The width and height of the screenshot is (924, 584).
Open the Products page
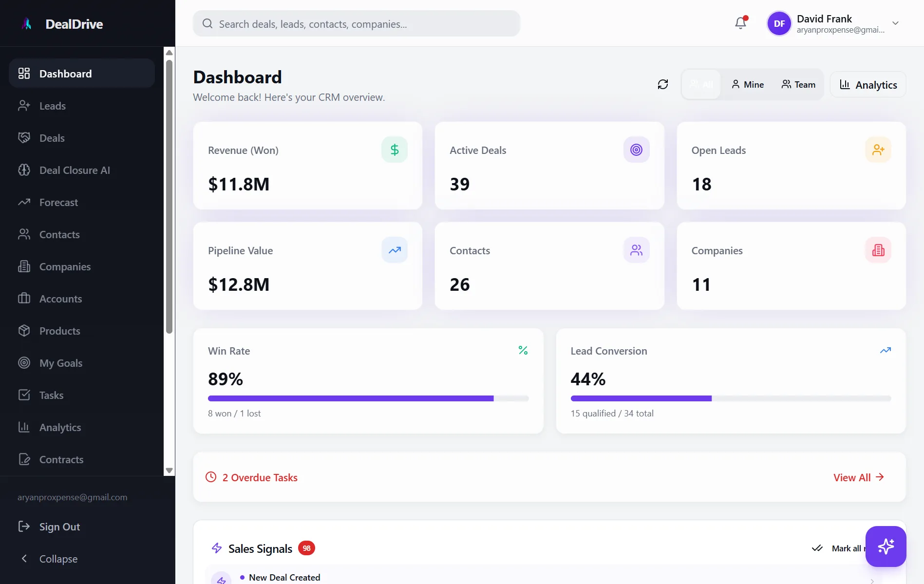[82, 330]
